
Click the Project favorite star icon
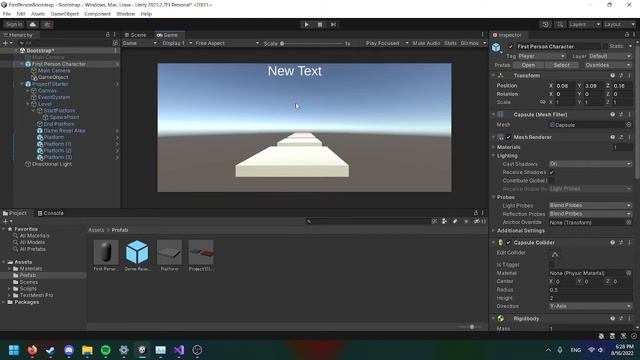pos(466,221)
